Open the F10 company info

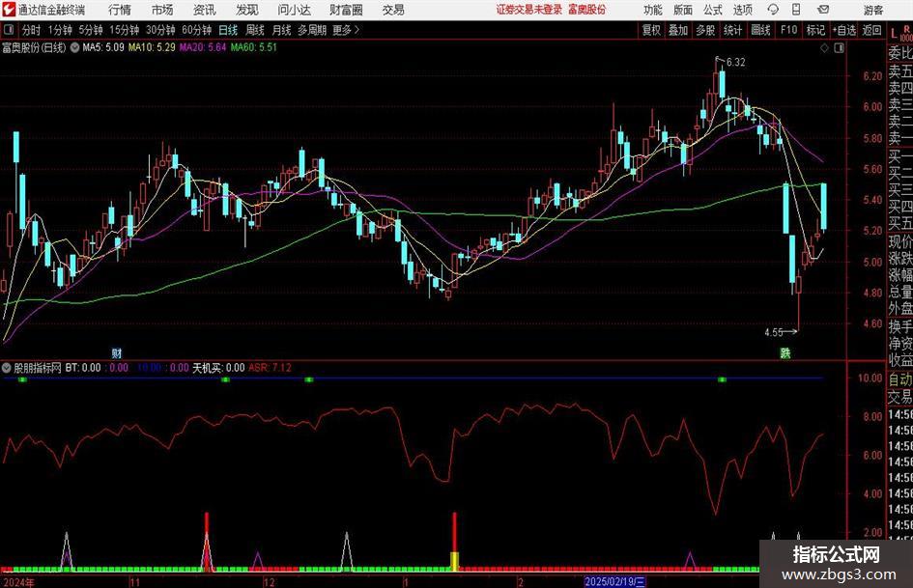789,30
